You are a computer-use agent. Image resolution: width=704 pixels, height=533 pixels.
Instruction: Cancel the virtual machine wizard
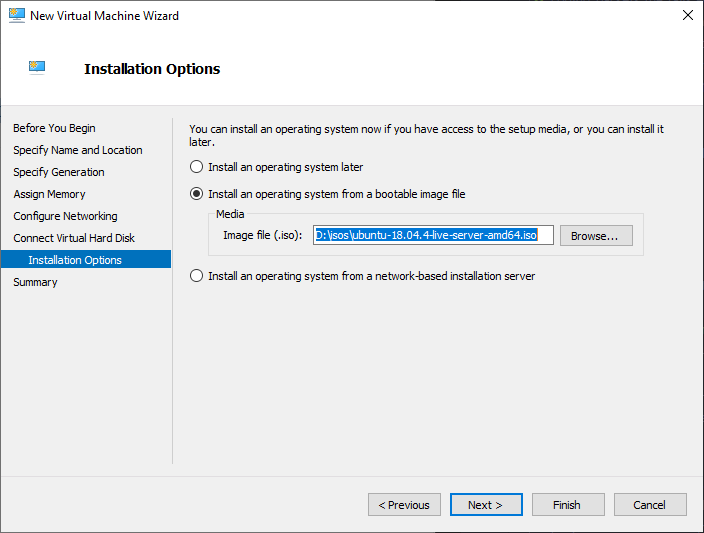(650, 505)
